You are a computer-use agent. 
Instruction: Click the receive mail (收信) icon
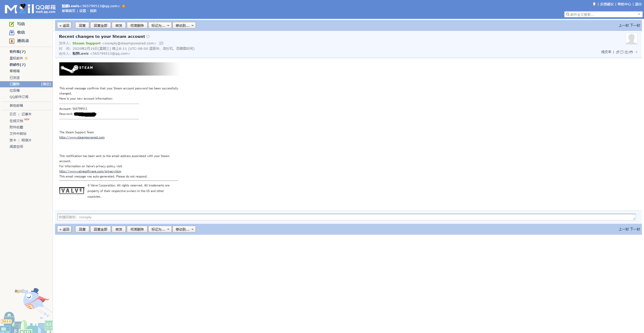click(x=12, y=32)
